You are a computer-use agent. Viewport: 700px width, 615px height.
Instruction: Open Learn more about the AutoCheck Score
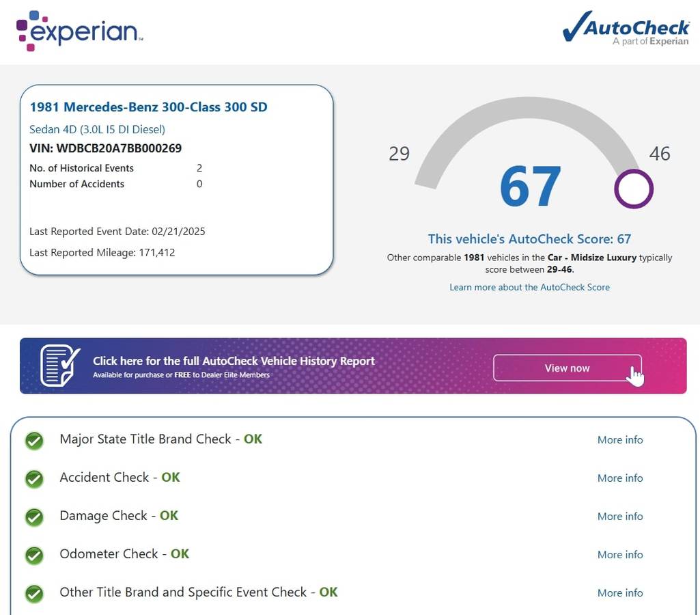point(529,287)
